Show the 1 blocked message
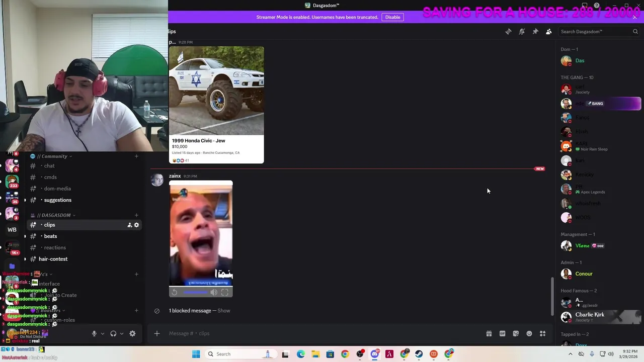644x362 pixels. (x=224, y=311)
